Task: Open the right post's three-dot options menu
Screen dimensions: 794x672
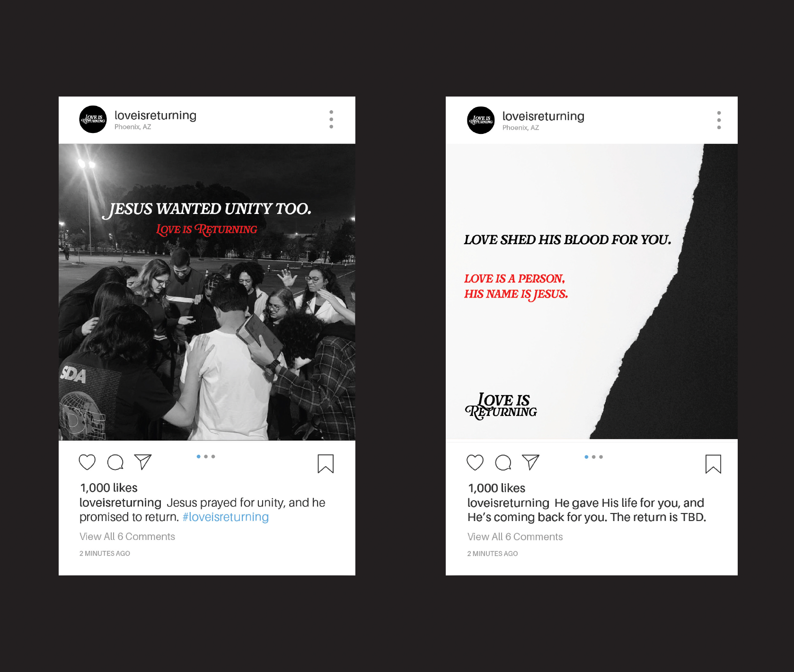Action: tap(719, 120)
